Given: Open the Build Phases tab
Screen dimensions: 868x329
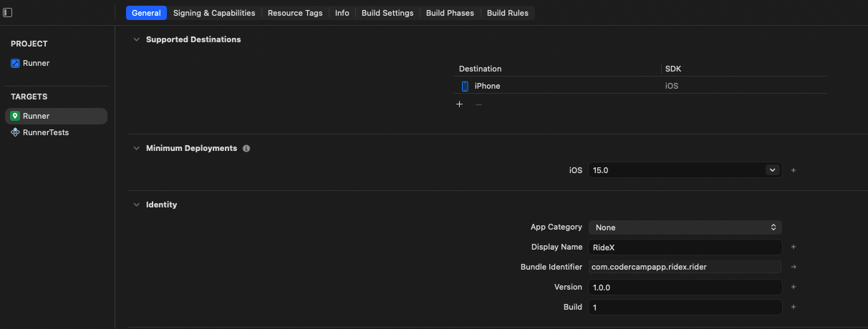Looking at the screenshot, I should click(x=450, y=13).
